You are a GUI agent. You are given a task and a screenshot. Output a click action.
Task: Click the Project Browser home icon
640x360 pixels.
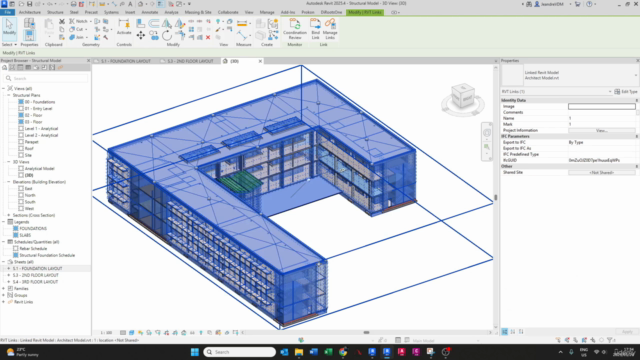(x=4, y=67)
